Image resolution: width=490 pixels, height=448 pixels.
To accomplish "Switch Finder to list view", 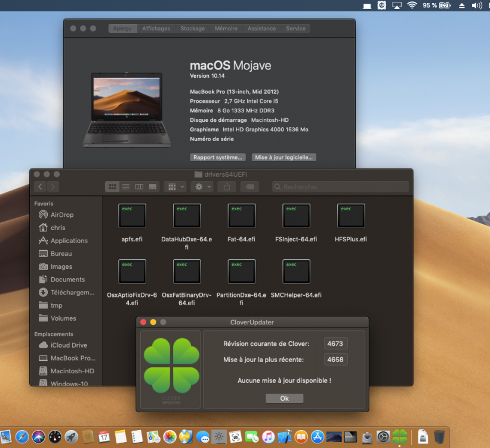I will (125, 187).
